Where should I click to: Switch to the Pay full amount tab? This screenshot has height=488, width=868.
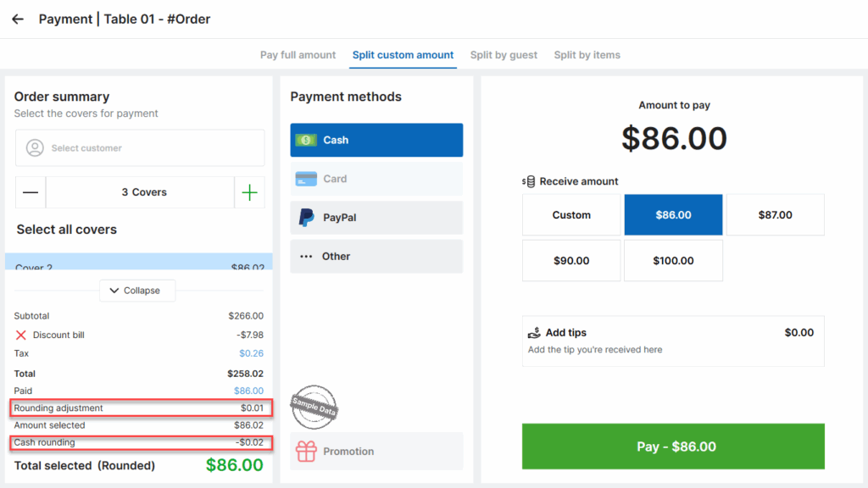click(298, 55)
